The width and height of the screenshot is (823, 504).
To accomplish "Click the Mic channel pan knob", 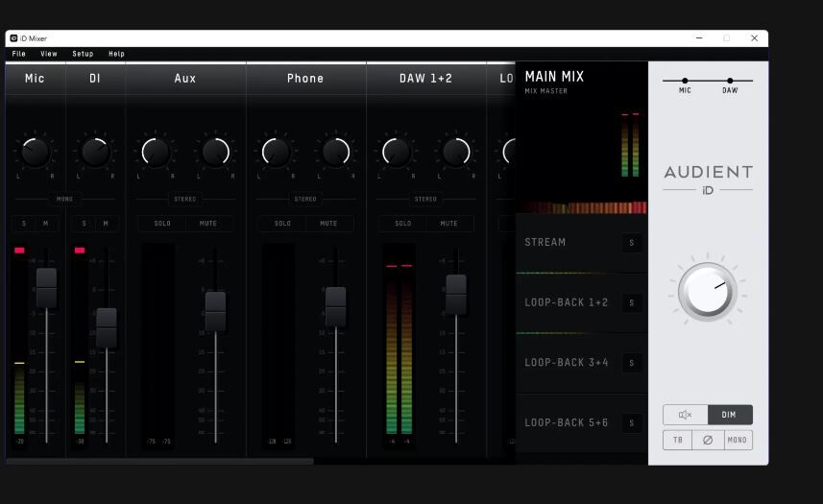I will point(36,152).
